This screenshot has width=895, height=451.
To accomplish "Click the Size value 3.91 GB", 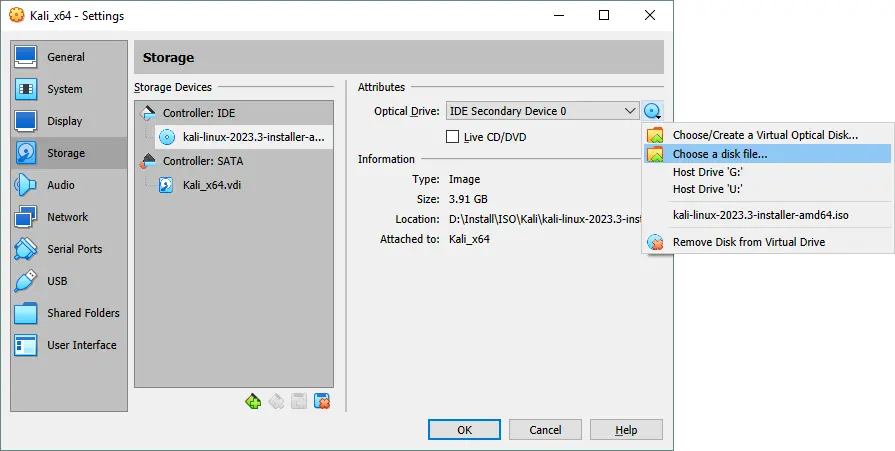I will click(x=468, y=199).
